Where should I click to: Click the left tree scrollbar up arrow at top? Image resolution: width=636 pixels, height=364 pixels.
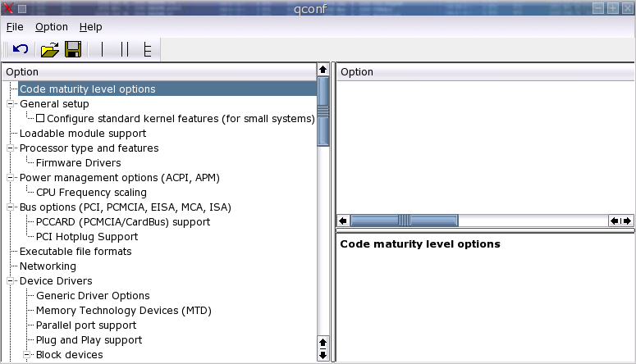point(323,70)
